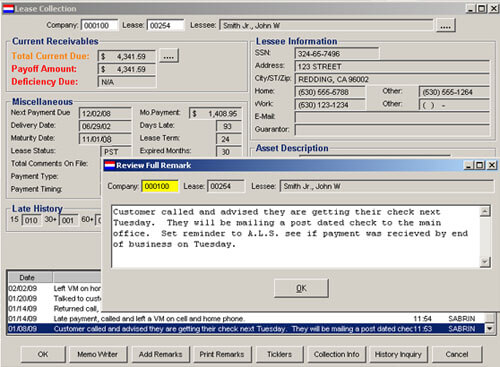Close the Review Full Remark dialog
The width and height of the screenshot is (500, 367).
pos(492,165)
